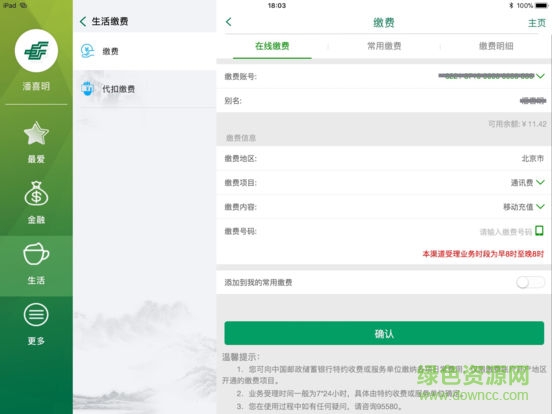Screen dimensions: 552x414
Task: Click the green 确认 button
Action: [384, 333]
